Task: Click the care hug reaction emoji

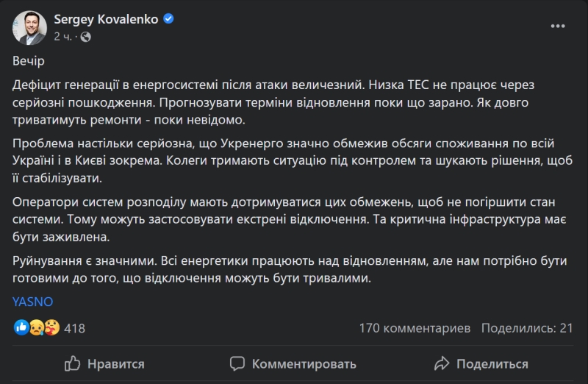Action: pyautogui.click(x=50, y=327)
